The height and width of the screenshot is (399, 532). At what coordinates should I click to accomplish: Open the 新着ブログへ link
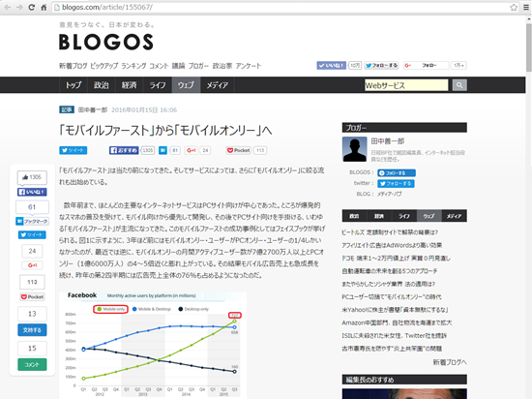450,362
